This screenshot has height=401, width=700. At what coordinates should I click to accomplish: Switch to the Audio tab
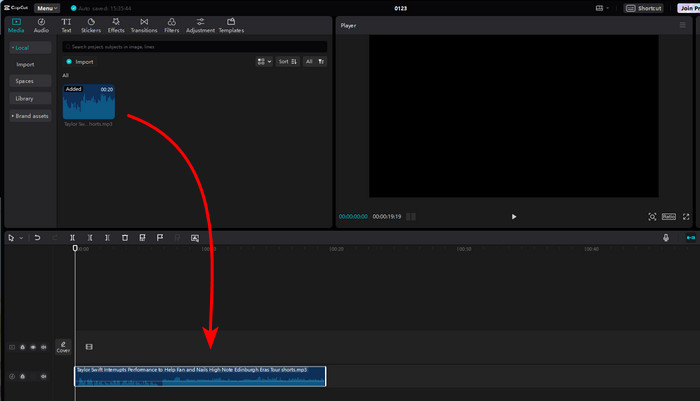(x=41, y=25)
